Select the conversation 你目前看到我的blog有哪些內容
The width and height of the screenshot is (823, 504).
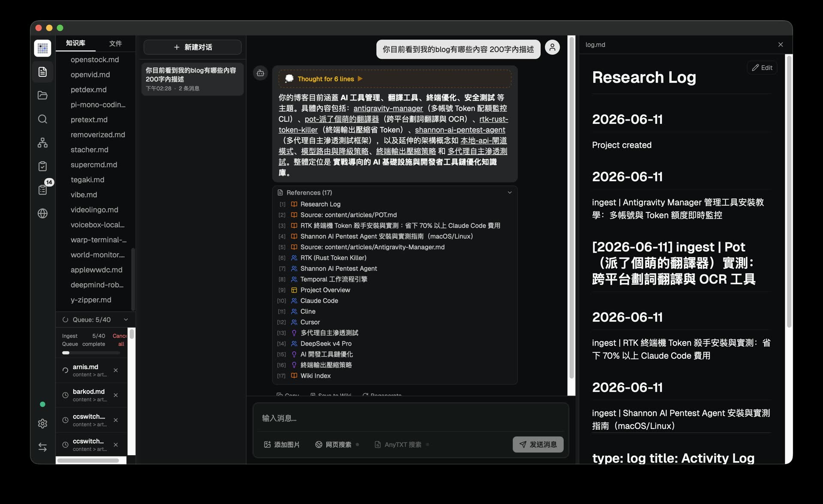(192, 79)
